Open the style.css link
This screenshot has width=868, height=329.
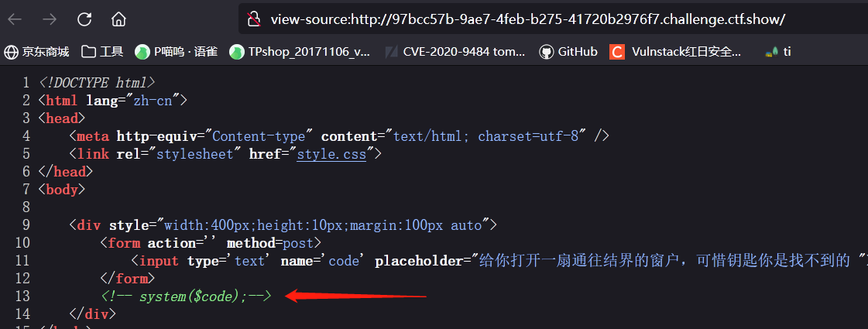point(331,153)
